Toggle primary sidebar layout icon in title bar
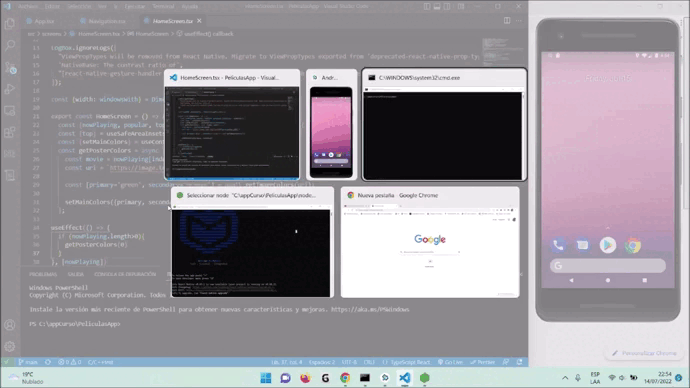This screenshot has width=690, height=388. point(427,7)
